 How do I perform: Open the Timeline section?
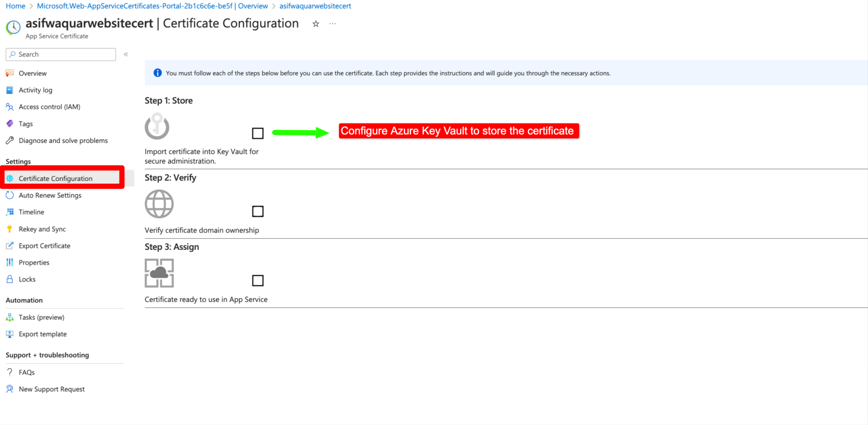point(31,212)
